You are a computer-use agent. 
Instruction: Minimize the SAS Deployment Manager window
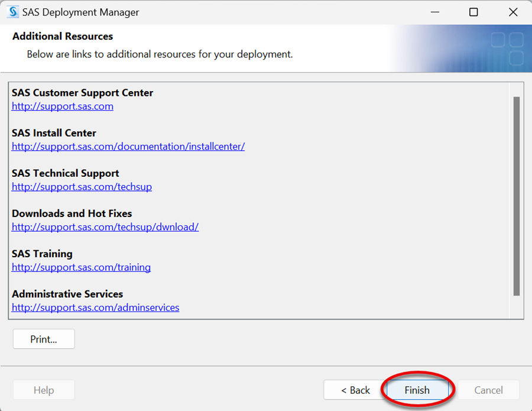[x=435, y=12]
